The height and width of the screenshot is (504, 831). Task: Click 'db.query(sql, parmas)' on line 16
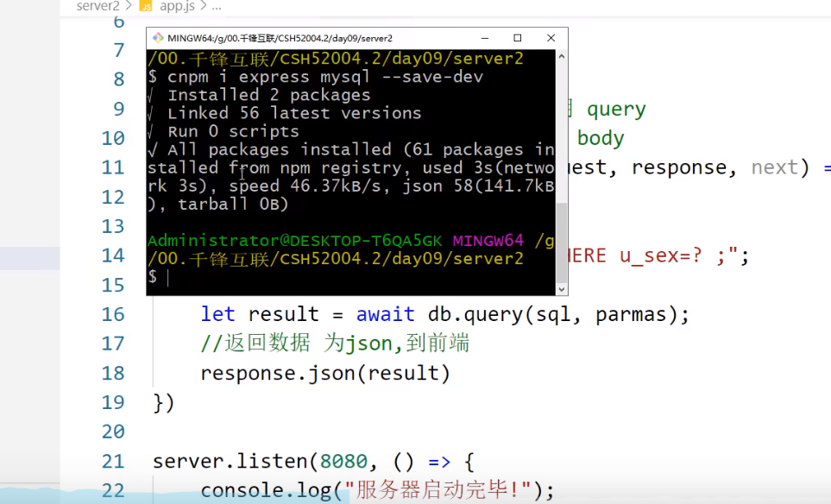pos(552,315)
